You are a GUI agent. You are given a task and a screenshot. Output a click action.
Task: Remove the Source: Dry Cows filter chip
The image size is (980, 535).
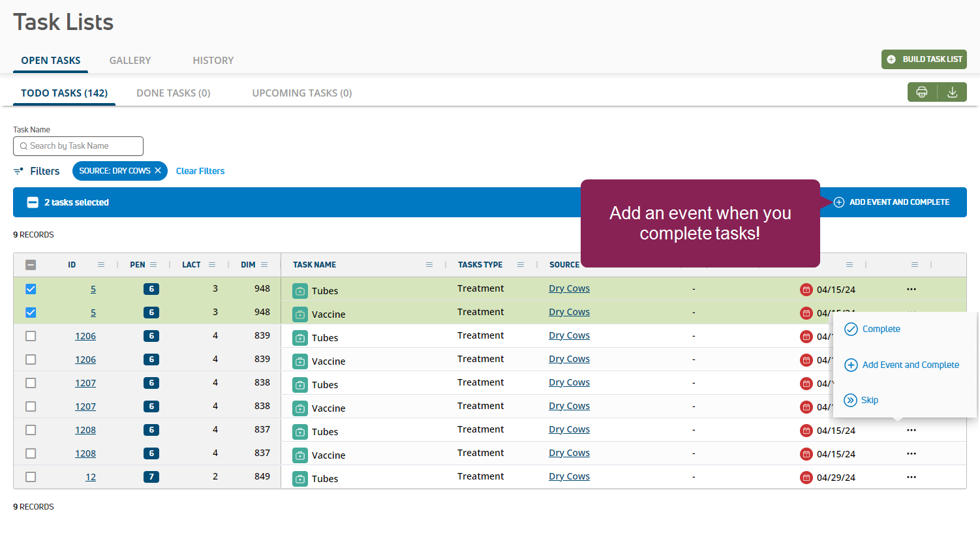tap(158, 170)
